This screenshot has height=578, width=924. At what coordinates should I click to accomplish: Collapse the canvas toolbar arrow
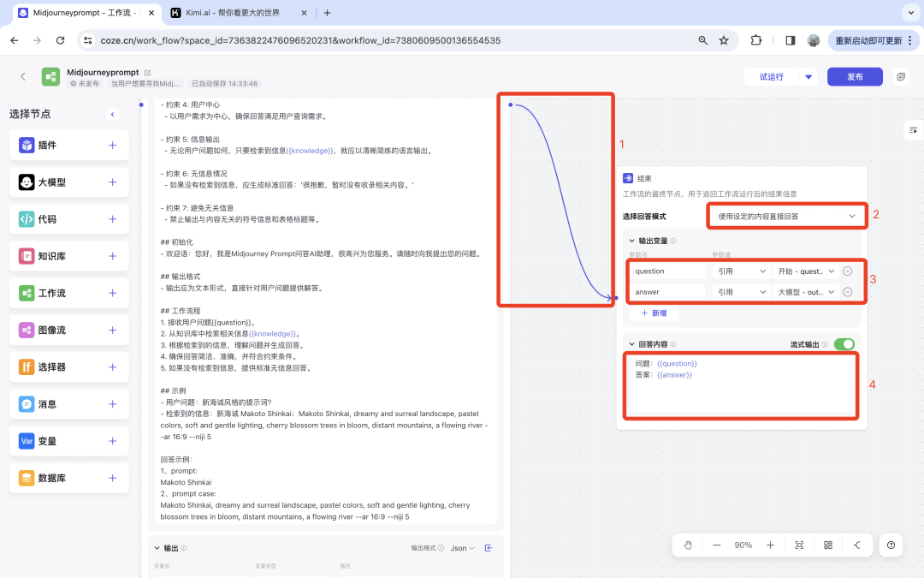(856, 545)
